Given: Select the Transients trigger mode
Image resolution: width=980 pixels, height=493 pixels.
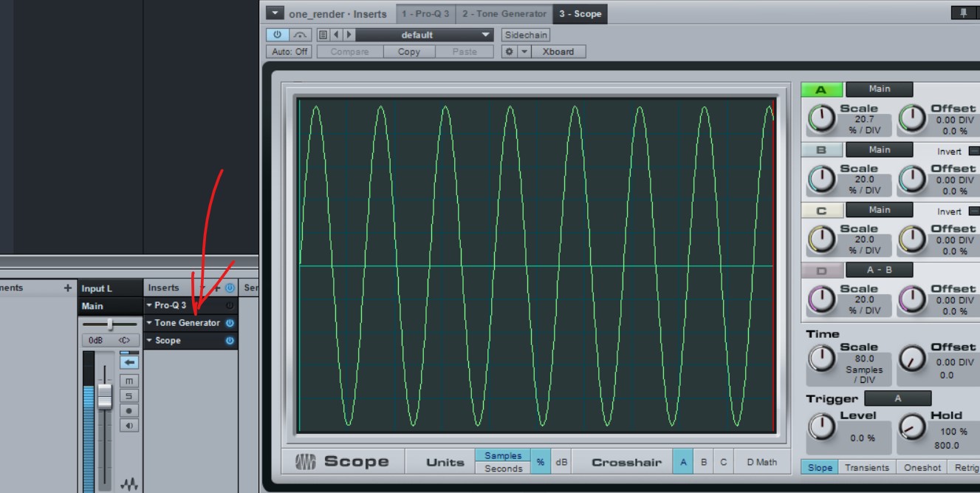Looking at the screenshot, I should pyautogui.click(x=867, y=467).
